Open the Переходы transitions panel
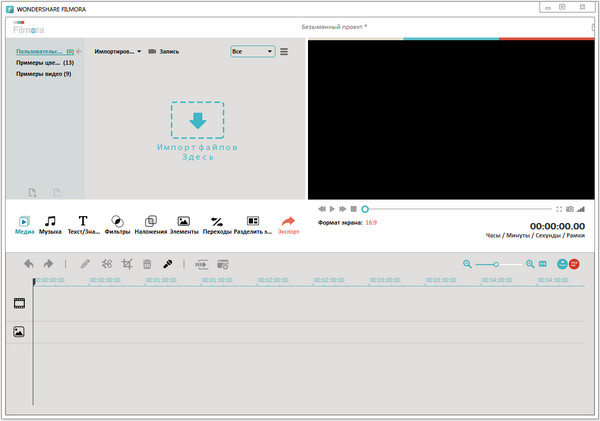600x421 pixels. pyautogui.click(x=216, y=224)
